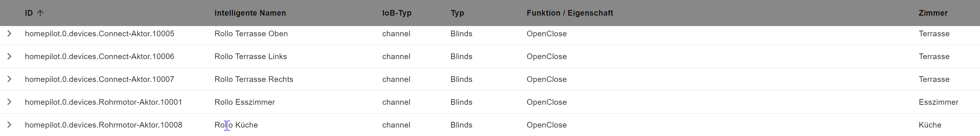
Task: Select the Rollo Terrasse Oben name cell
Action: pyautogui.click(x=251, y=34)
